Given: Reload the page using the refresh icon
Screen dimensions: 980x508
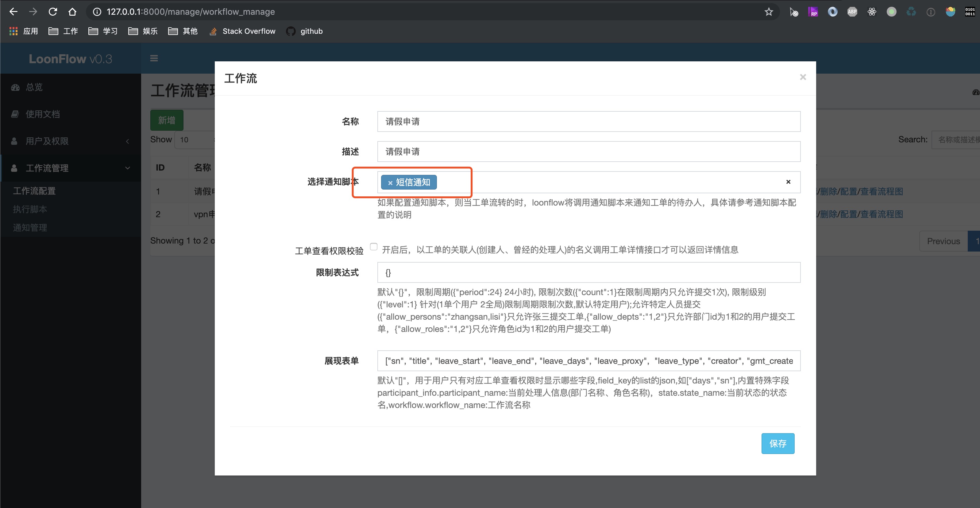Looking at the screenshot, I should (53, 11).
